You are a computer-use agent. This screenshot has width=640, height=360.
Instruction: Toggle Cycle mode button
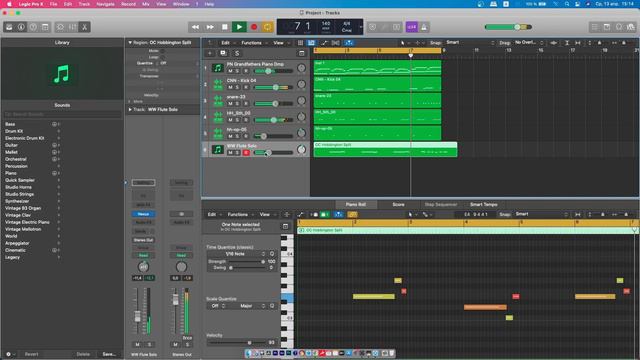[x=267, y=27]
